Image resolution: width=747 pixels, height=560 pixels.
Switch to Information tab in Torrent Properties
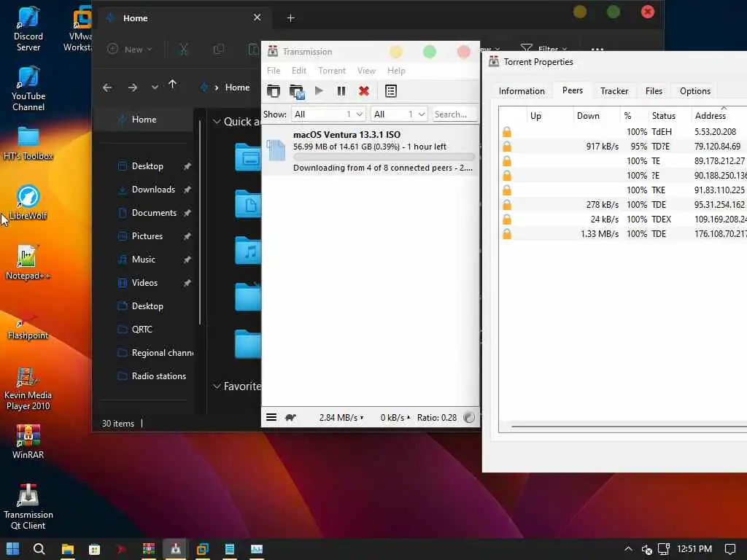click(x=521, y=90)
